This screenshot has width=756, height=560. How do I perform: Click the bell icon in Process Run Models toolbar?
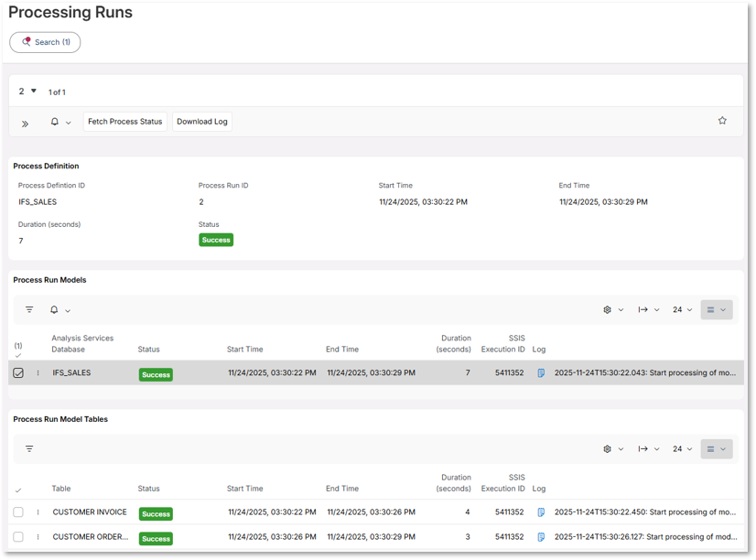[54, 309]
